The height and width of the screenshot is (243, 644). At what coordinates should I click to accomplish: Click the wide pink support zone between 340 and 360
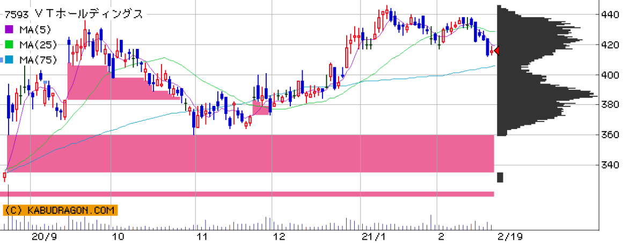[250, 154]
